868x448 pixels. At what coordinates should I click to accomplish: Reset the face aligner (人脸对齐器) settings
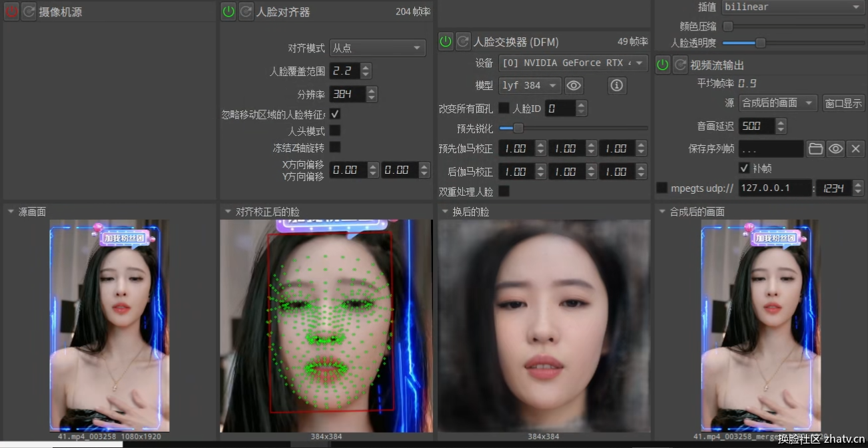(246, 11)
